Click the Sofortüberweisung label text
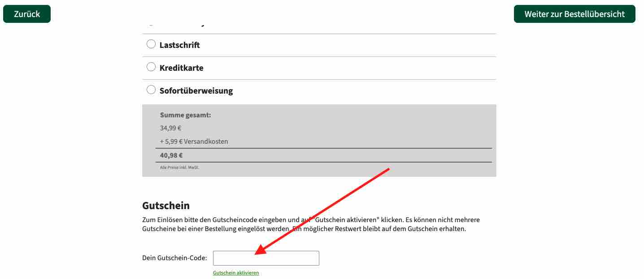 point(196,91)
